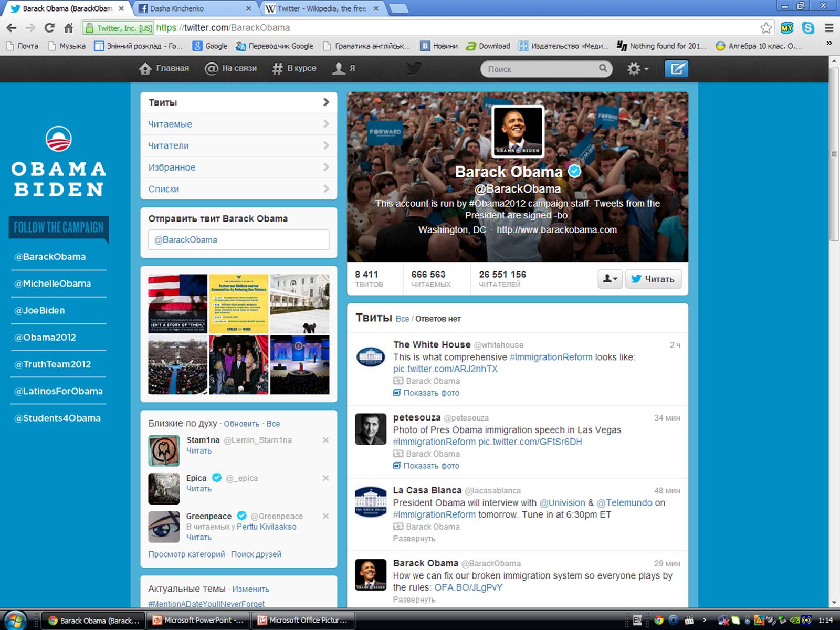Open the browser home page icon
This screenshot has height=630, width=840.
click(68, 28)
